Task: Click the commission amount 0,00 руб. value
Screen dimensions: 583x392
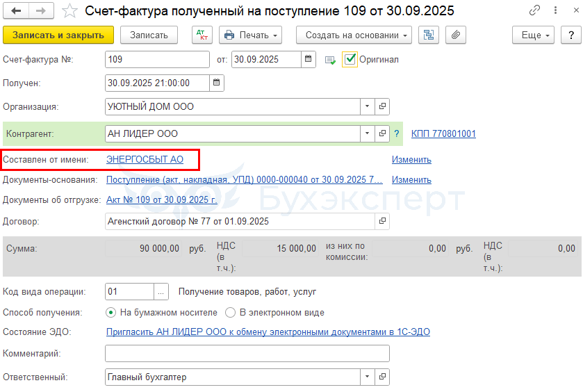Action: click(410, 248)
